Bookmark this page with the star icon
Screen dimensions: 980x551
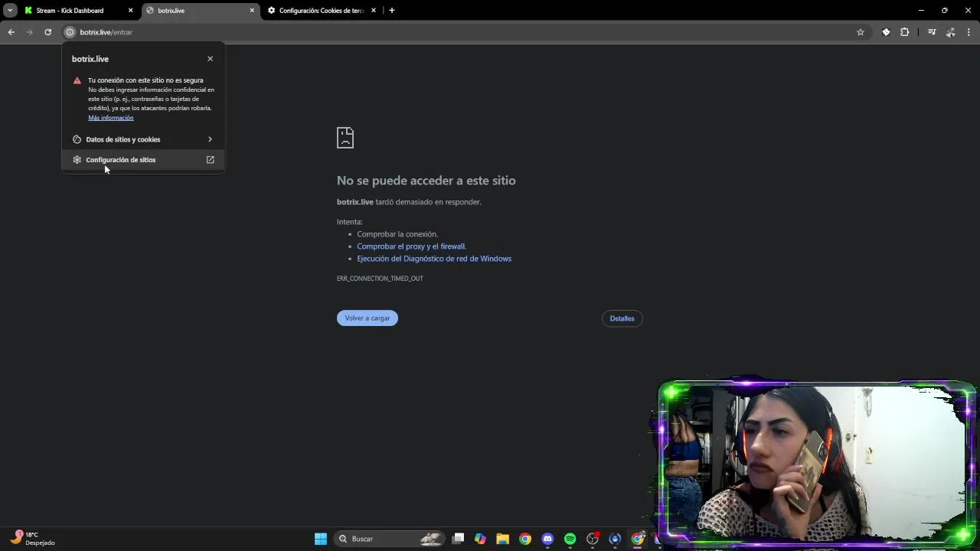tap(861, 32)
